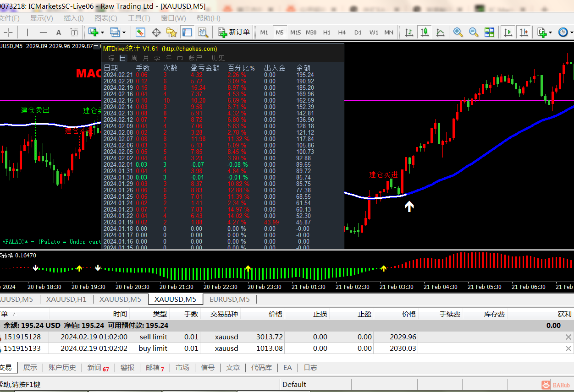
Task: Click the indicators list icon with plus
Action: pos(542,32)
